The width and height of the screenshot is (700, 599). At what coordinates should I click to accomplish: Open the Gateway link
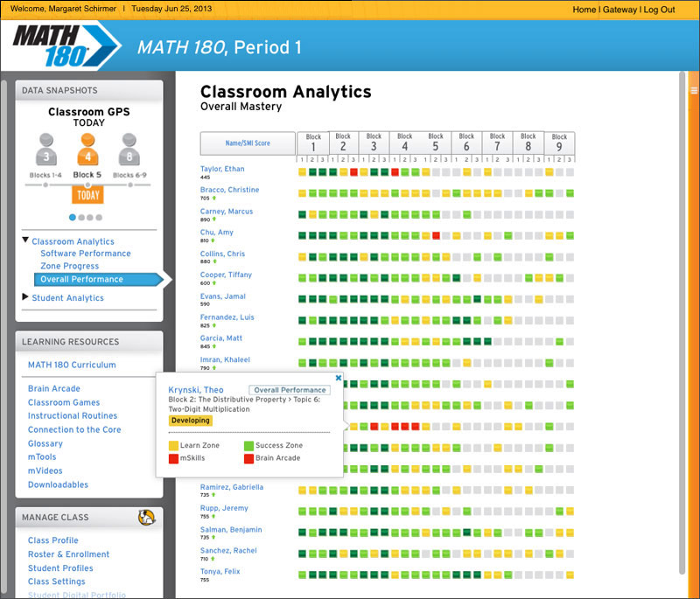coord(620,10)
